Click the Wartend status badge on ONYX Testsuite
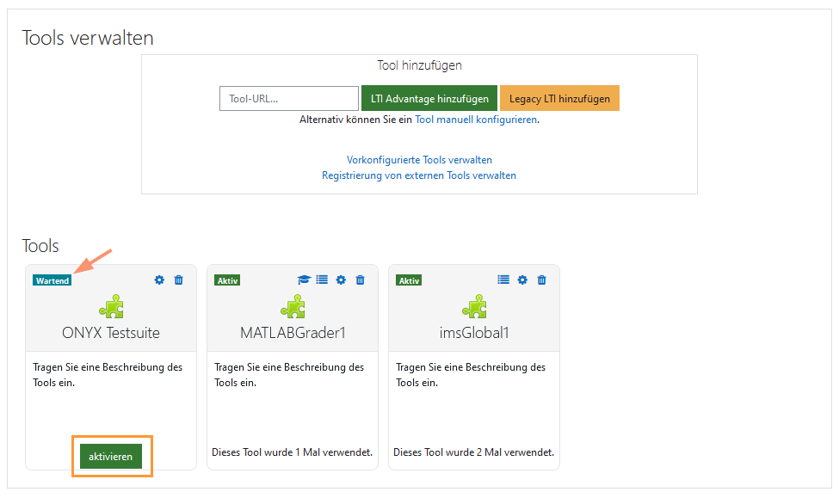839x504 pixels. click(x=52, y=280)
